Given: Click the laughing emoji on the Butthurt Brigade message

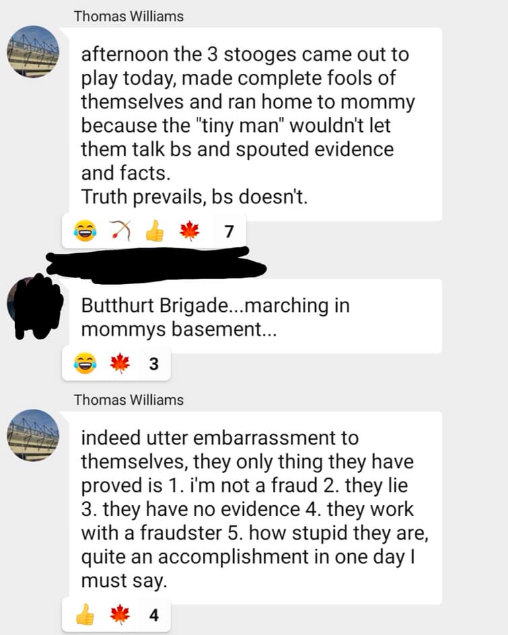Looking at the screenshot, I should (x=85, y=363).
